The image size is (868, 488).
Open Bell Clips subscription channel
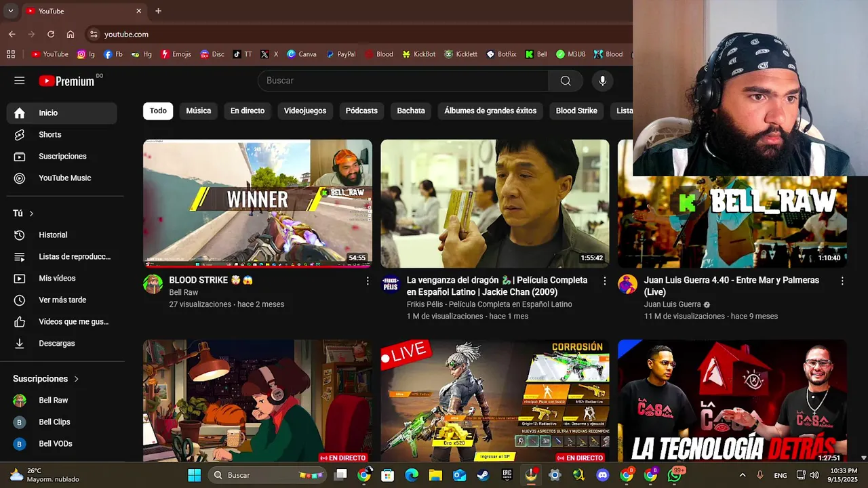coord(62,422)
